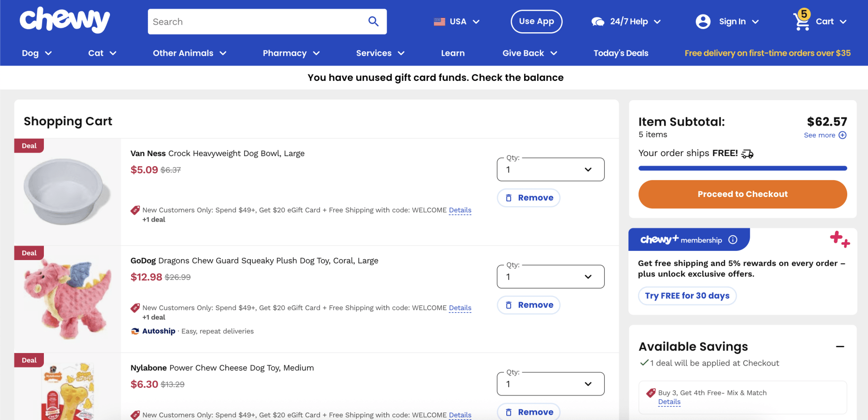Click the Chewy+ membership info icon
The width and height of the screenshot is (868, 420).
[x=733, y=240]
